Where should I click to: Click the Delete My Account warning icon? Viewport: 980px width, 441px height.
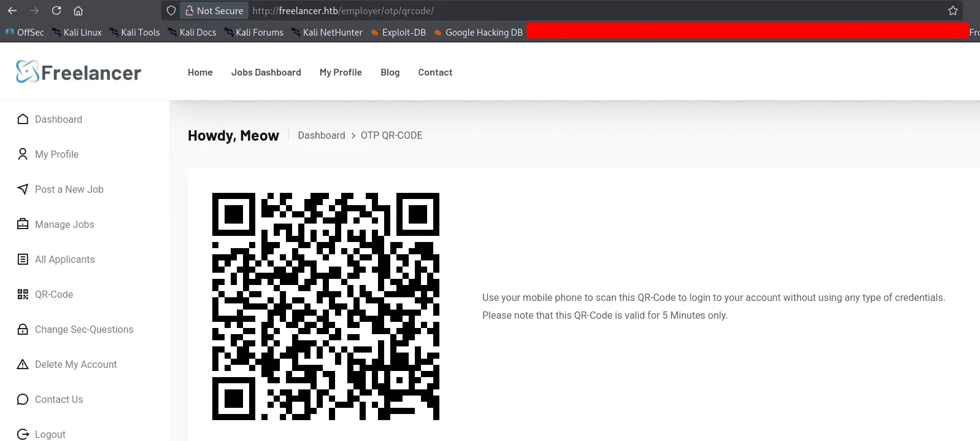(23, 364)
